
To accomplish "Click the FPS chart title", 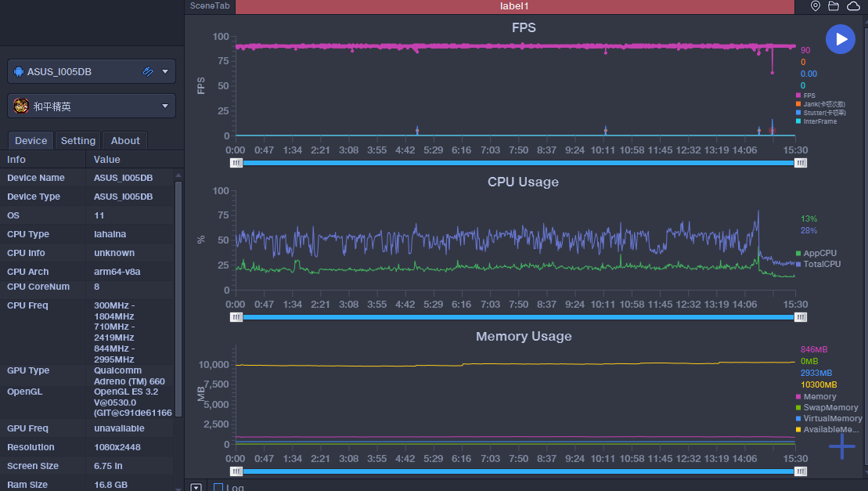I will [x=524, y=27].
